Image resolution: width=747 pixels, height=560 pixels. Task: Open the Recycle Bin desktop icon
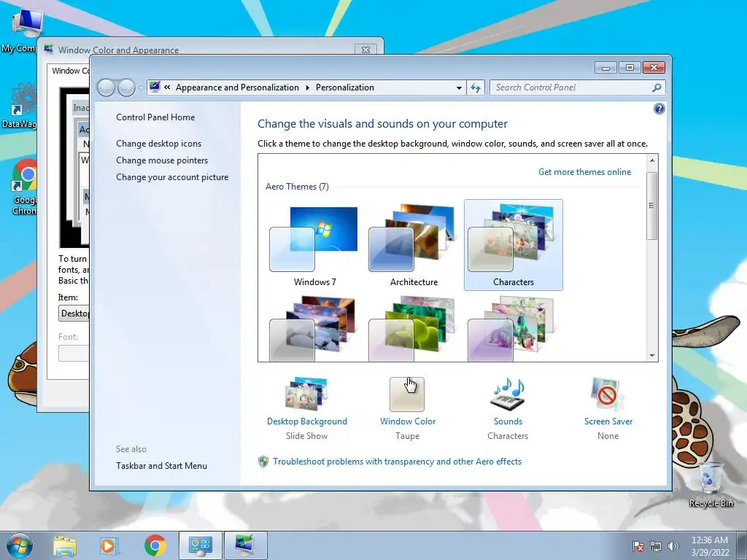pos(711,485)
